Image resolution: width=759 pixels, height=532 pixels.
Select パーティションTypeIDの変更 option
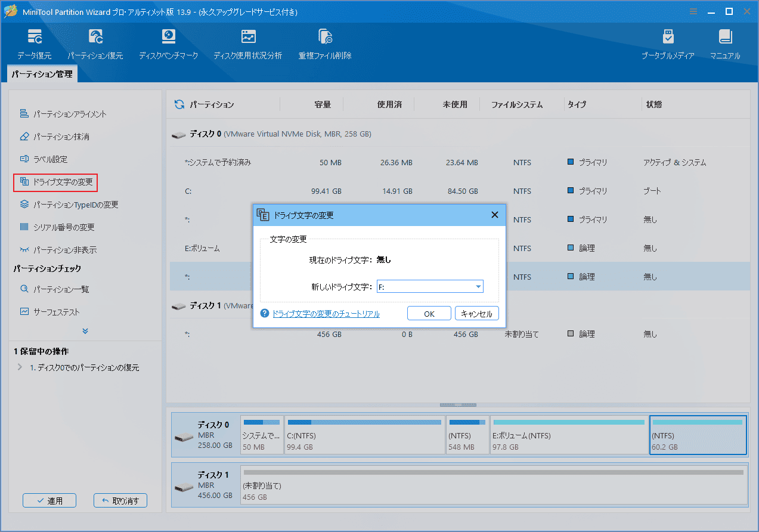(69, 205)
